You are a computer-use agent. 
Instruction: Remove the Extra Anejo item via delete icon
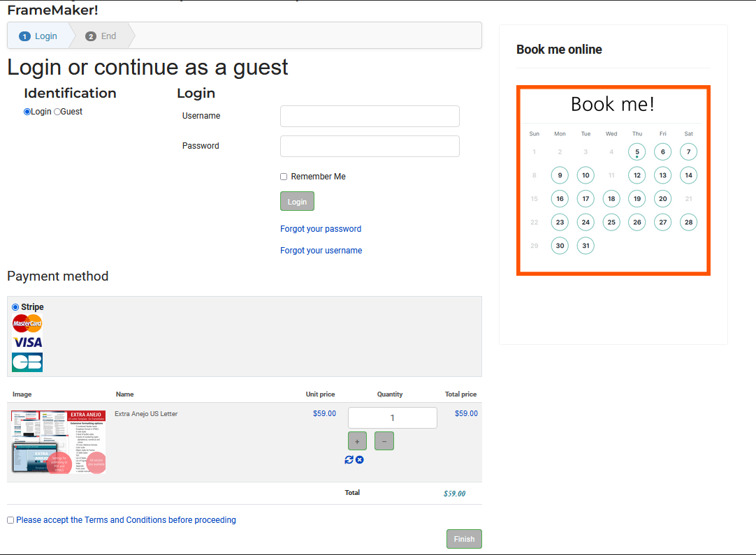pos(360,459)
